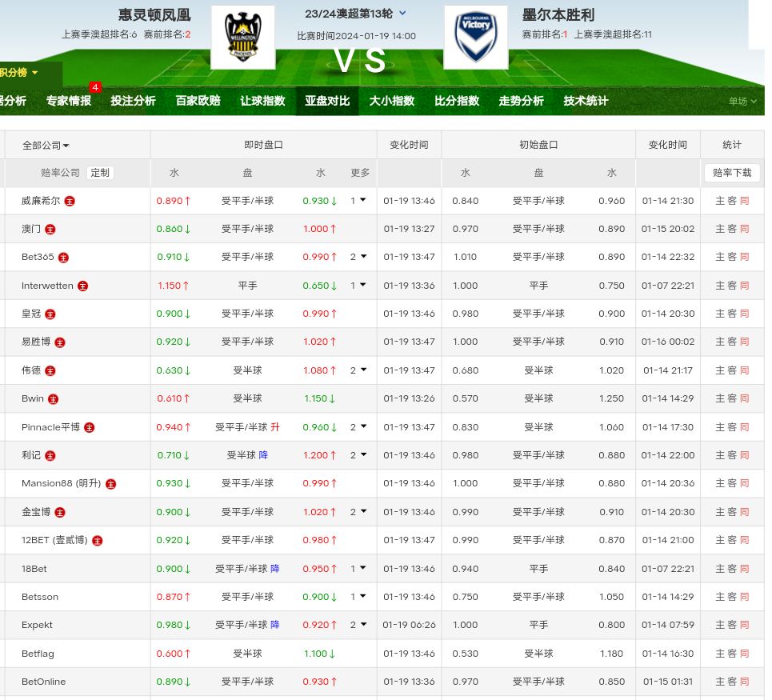This screenshot has height=700, width=772.
Task: Click the red 主 icon beside Pinnacle平博
Action: point(89,428)
